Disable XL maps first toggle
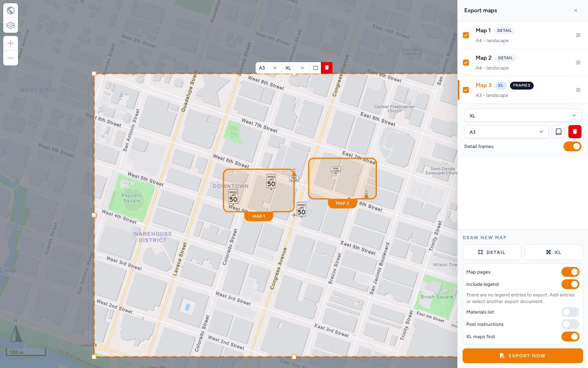This screenshot has width=588, height=368. [x=570, y=337]
